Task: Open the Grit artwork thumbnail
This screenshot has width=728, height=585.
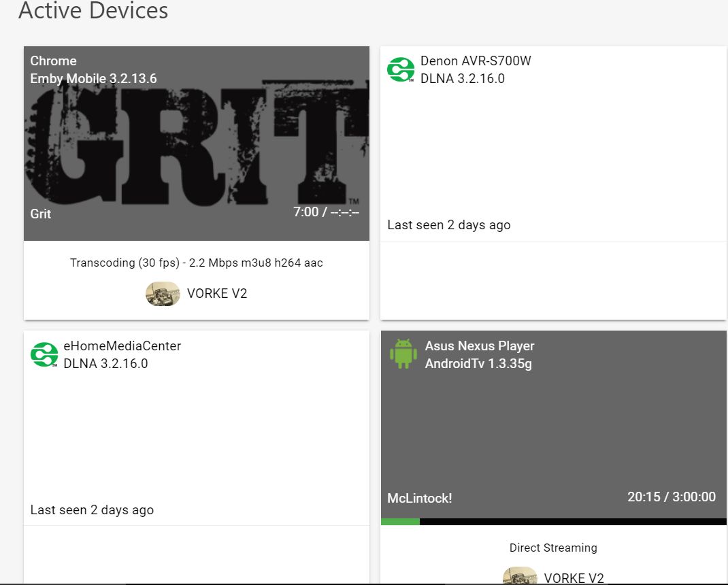Action: coord(197,144)
